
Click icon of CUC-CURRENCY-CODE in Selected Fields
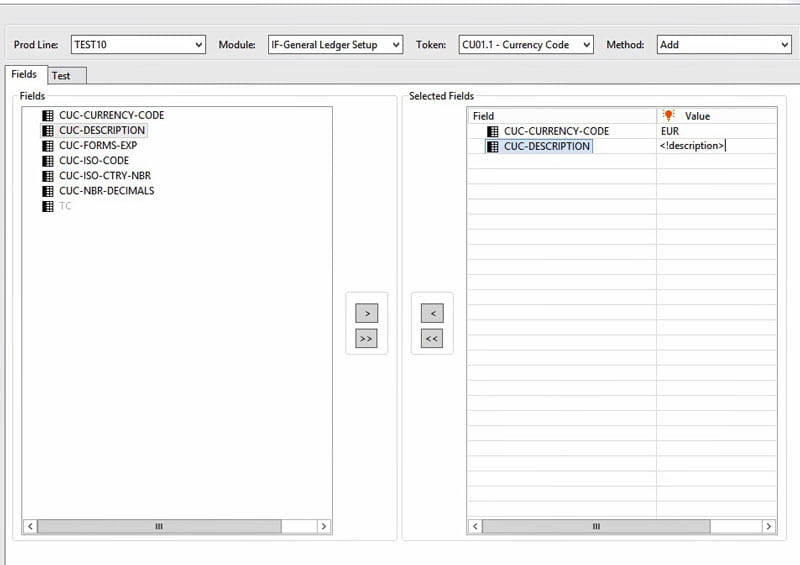click(492, 132)
